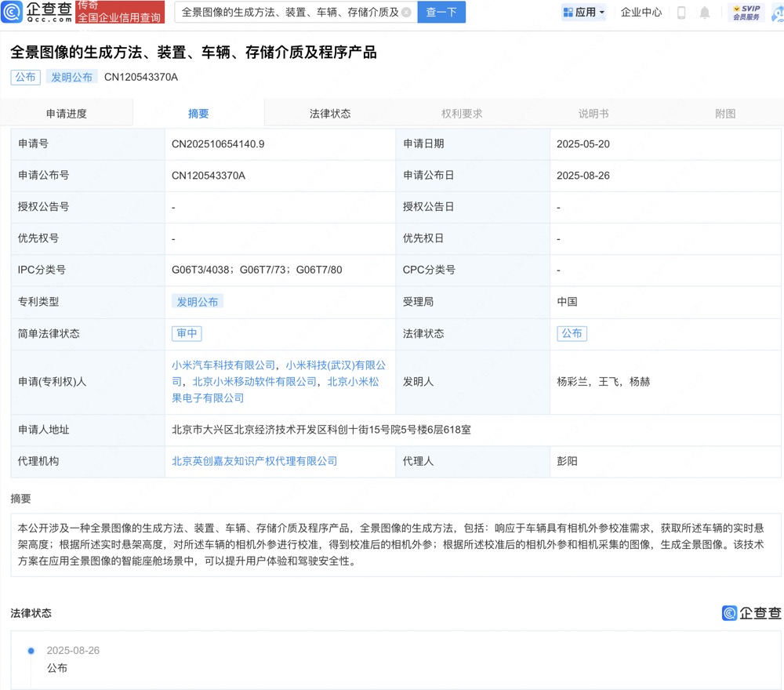Viewport: 784px width, 690px height.
Task: Select publication number CN120543370A in the table
Action: point(209,176)
